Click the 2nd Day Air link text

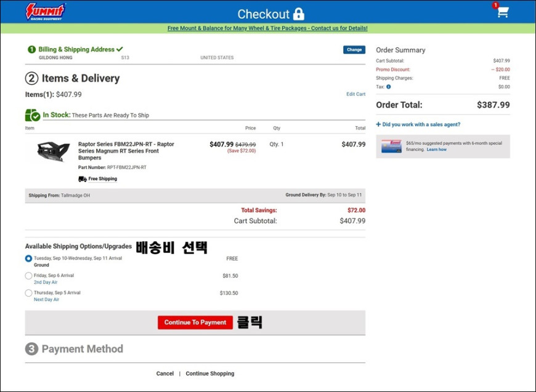46,282
